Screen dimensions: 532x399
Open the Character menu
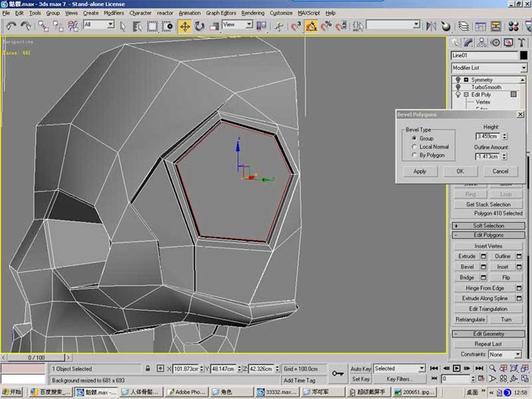[x=140, y=13]
